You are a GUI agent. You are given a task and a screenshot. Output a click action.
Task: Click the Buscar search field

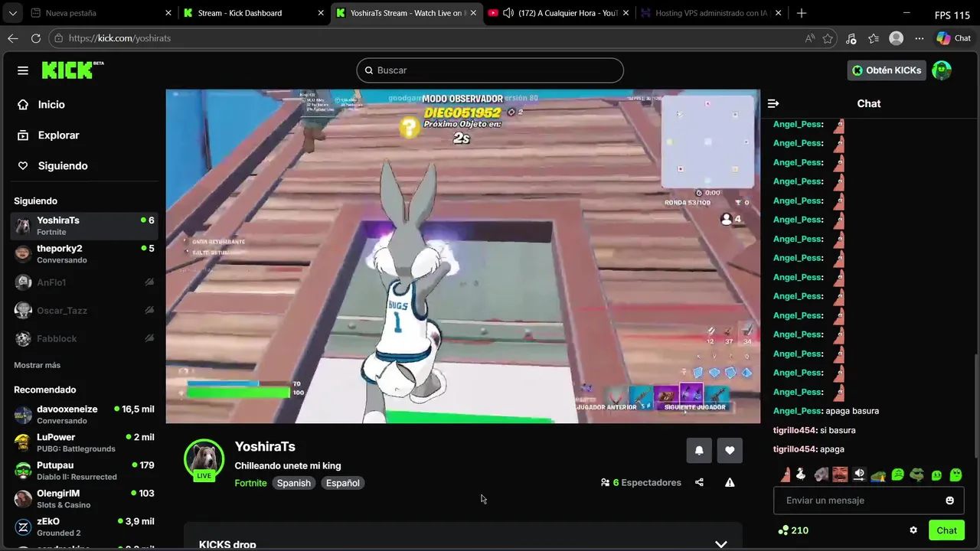pyautogui.click(x=490, y=70)
